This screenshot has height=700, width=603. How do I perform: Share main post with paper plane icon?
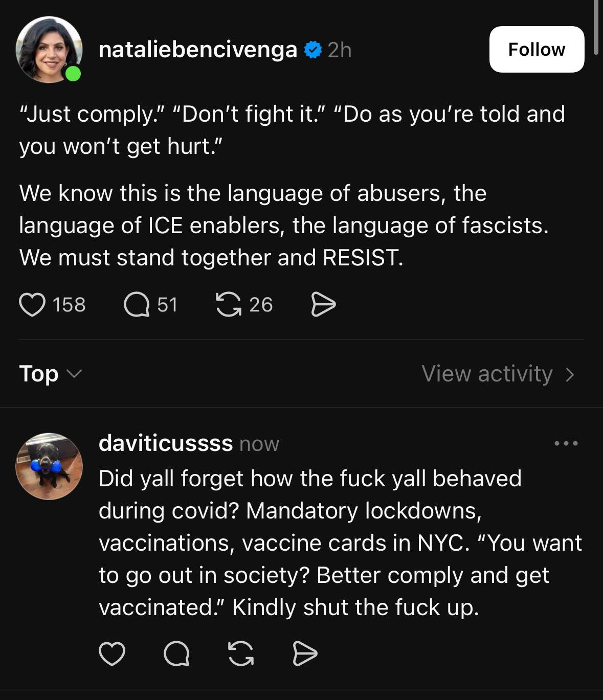tap(323, 305)
